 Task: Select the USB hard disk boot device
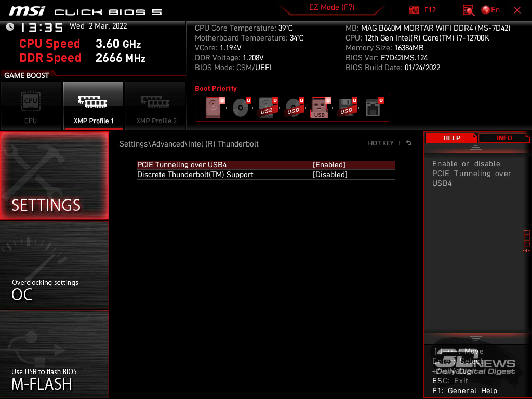point(268,108)
